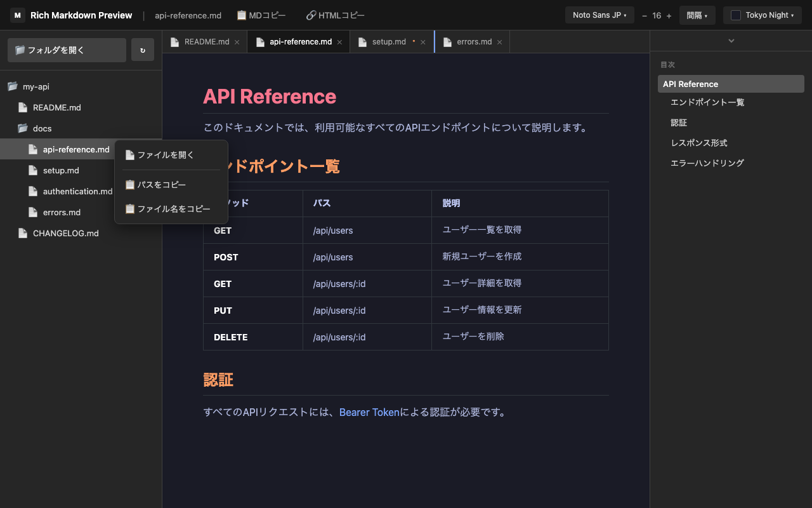Click the M app logo icon
Viewport: 812px width, 508px height.
point(18,15)
